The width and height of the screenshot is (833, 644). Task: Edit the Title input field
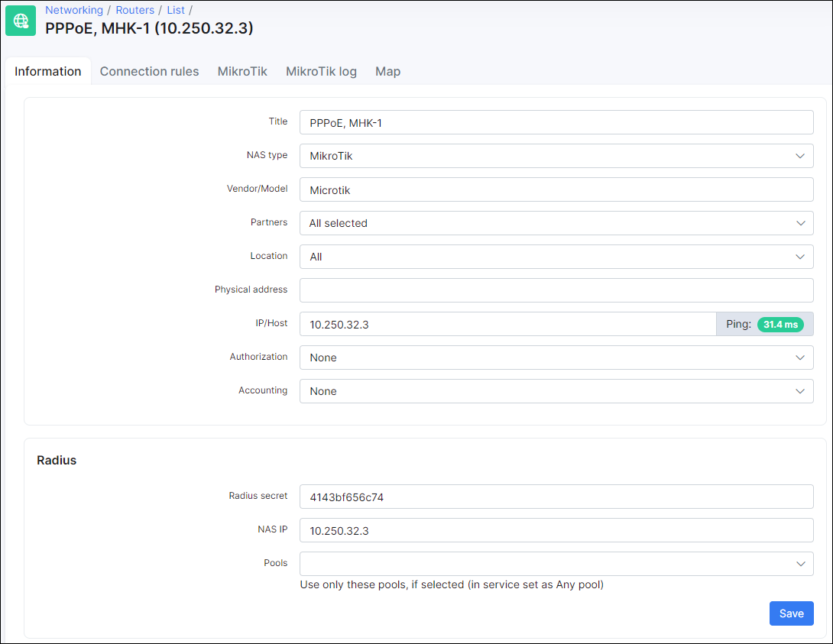[x=556, y=123]
